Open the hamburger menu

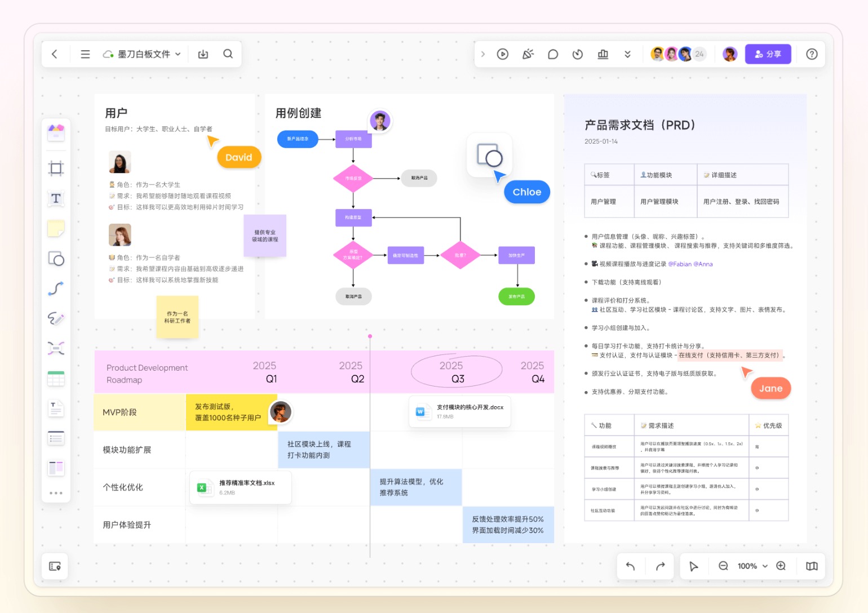(x=85, y=54)
